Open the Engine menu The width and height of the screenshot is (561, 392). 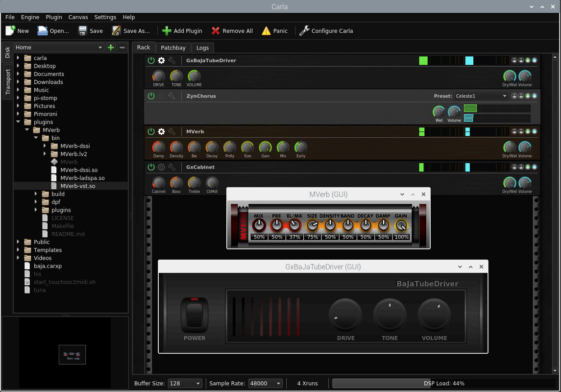point(30,17)
